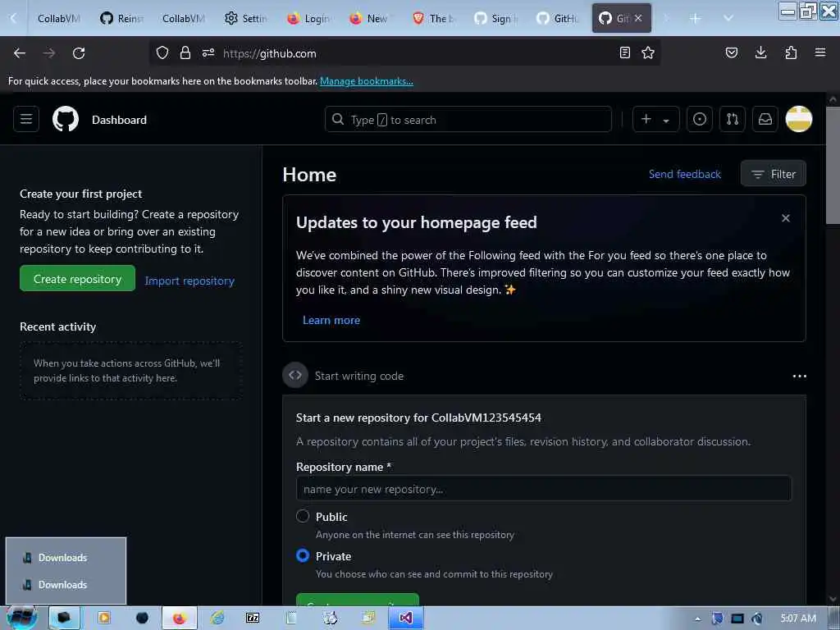Click the github.com address bar URL
840x630 pixels.
[x=269, y=53]
